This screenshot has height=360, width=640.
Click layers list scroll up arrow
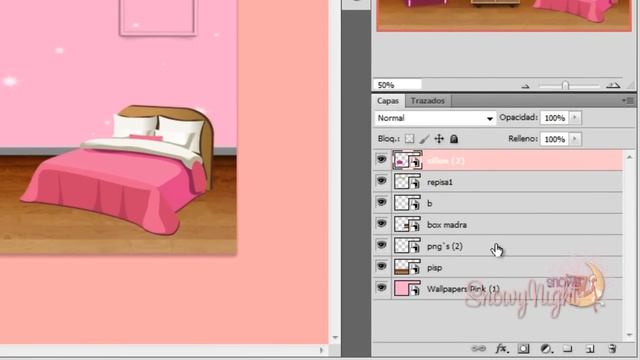coord(629,157)
